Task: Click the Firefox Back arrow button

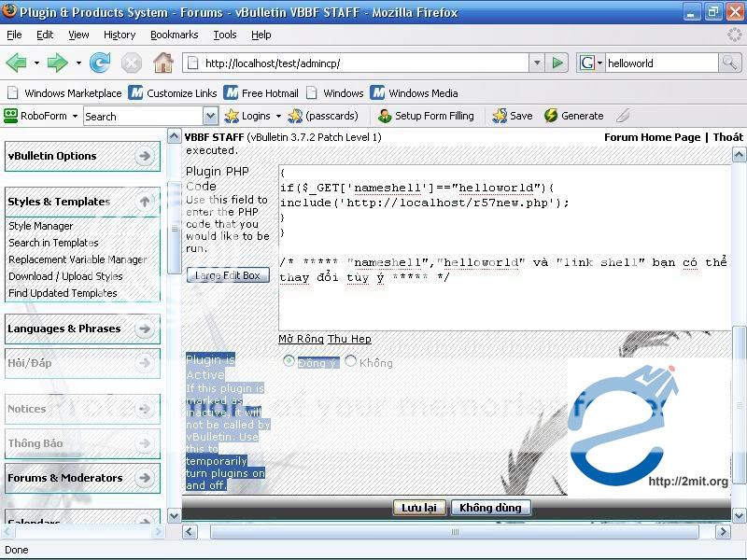Action: [16, 63]
